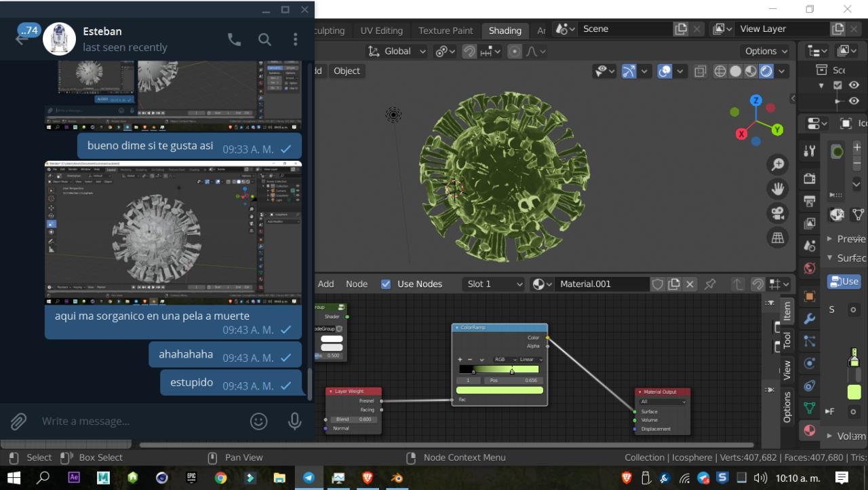868x490 pixels.
Task: Open the Slot 1 material slot dropdown
Action: [x=494, y=284]
